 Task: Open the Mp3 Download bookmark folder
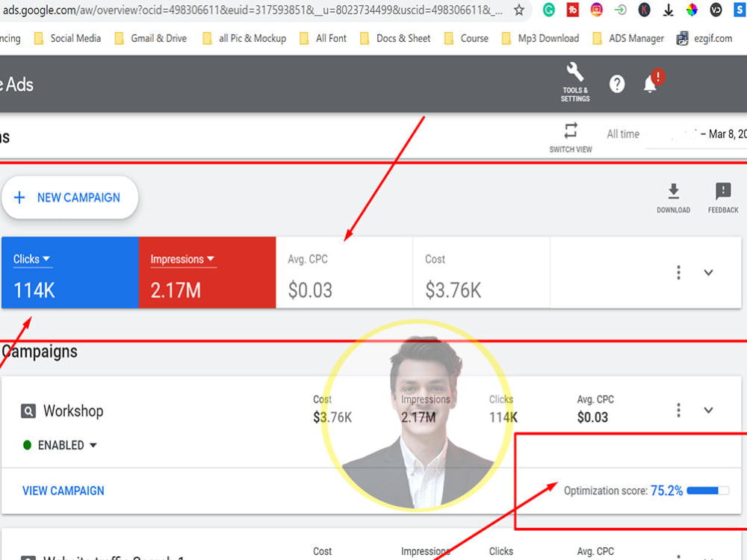(x=541, y=38)
